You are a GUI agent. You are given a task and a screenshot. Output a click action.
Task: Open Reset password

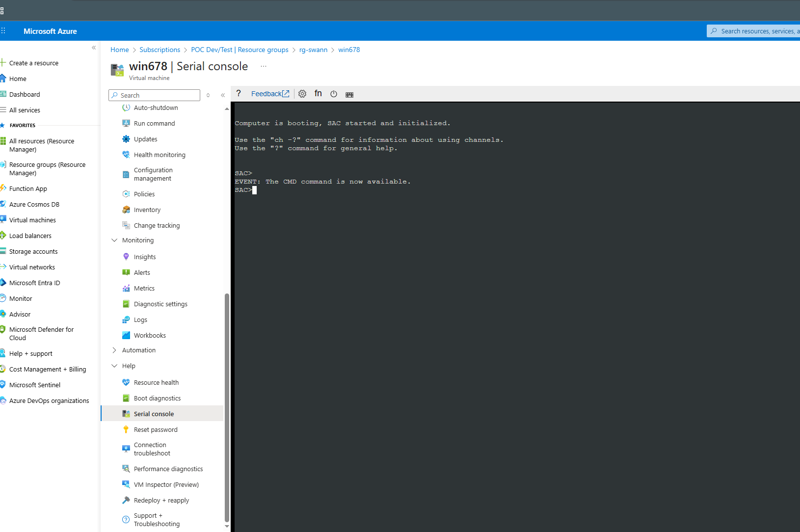156,429
